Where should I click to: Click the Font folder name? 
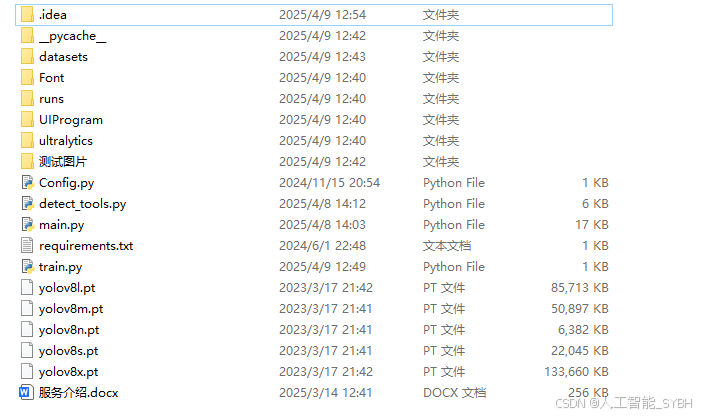pos(51,78)
